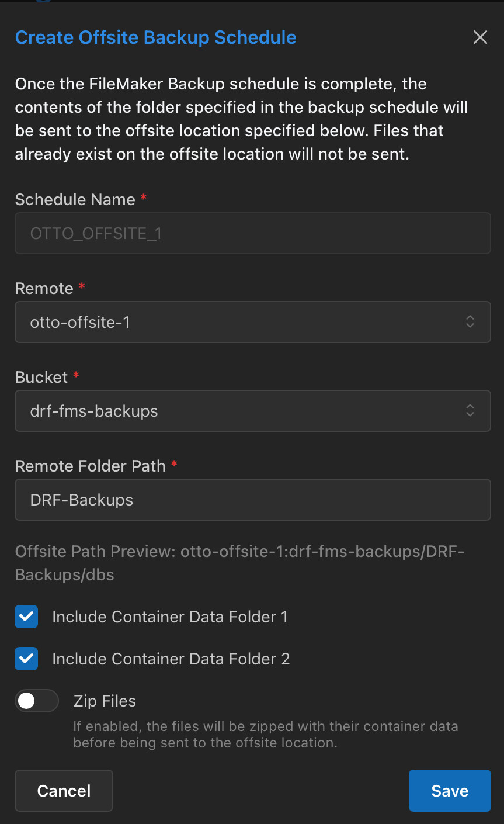Click the 'Bucket' field label
Image resolution: width=504 pixels, height=824 pixels.
tap(41, 377)
